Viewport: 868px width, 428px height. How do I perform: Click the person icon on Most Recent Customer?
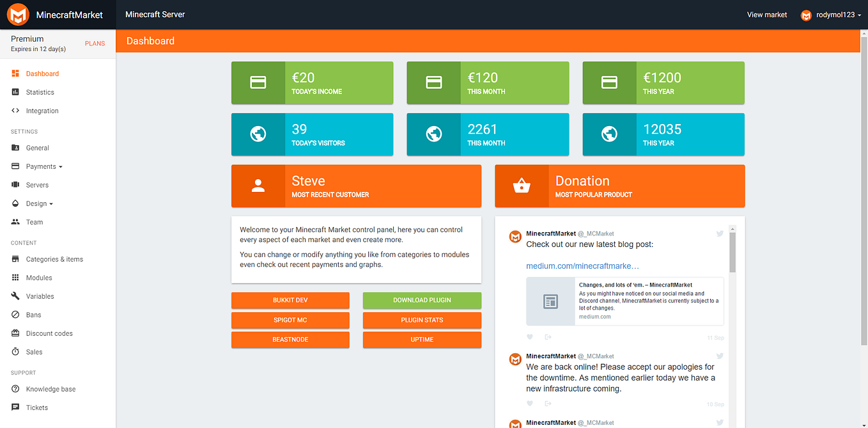tap(258, 186)
